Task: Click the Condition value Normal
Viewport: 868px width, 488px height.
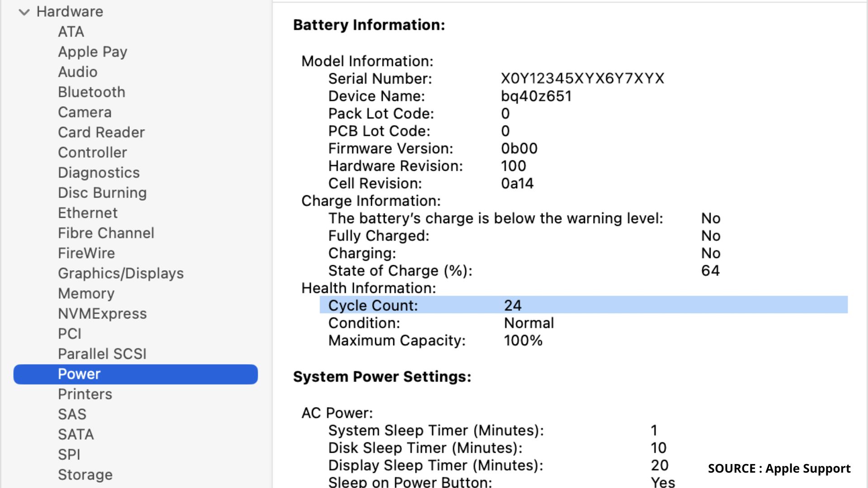Action: click(529, 323)
